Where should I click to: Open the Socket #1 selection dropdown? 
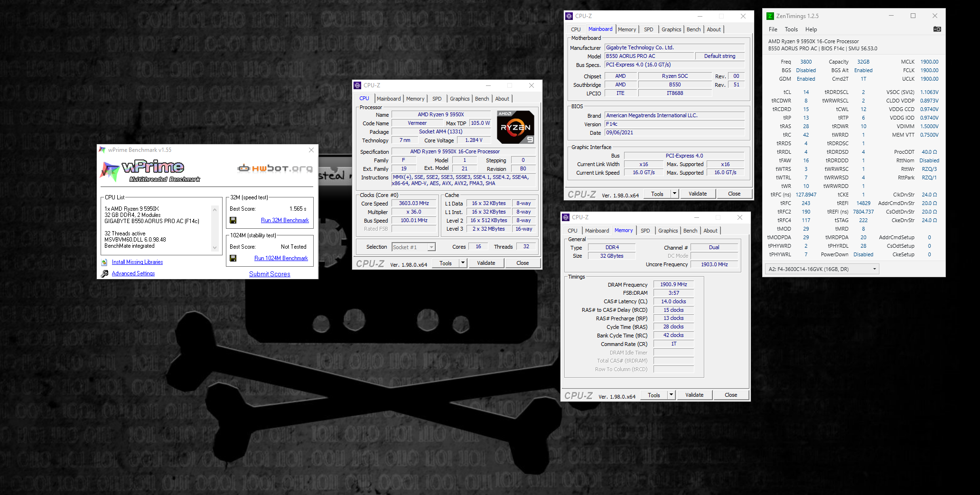tap(431, 247)
